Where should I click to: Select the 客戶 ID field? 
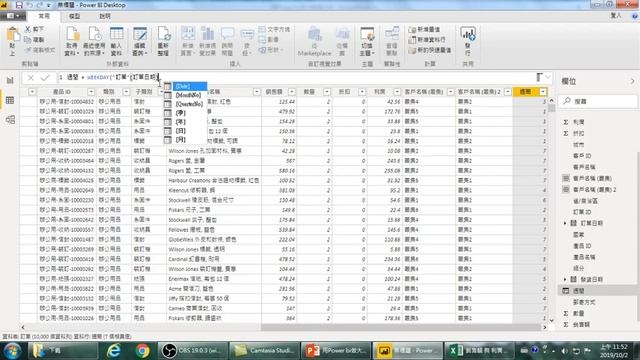pos(582,156)
